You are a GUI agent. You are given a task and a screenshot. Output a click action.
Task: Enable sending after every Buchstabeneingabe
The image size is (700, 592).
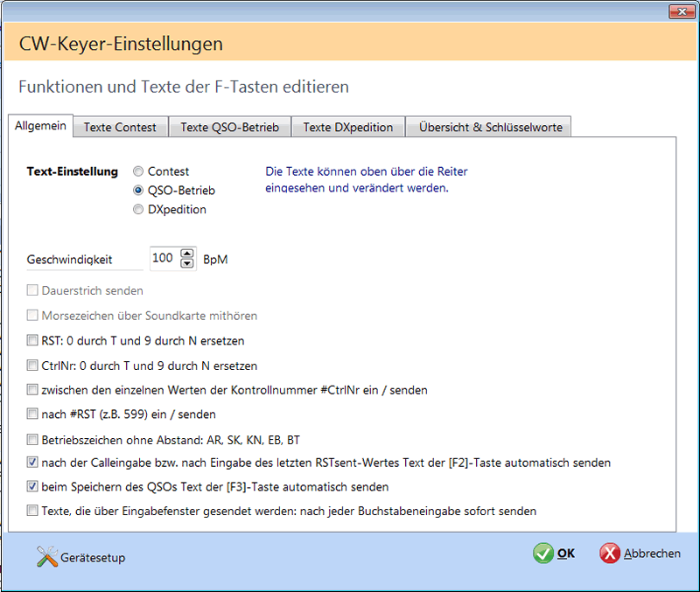(x=32, y=511)
